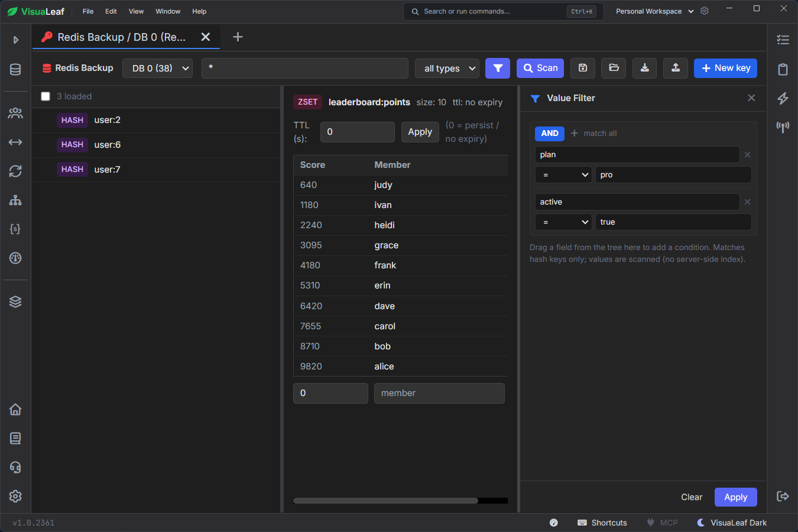Apply the value filter
This screenshot has width=798, height=532.
coord(735,497)
